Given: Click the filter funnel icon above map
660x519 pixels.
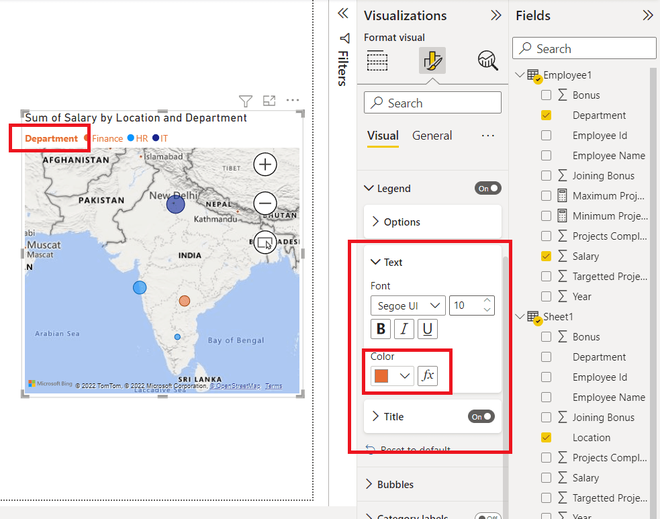Looking at the screenshot, I should [245, 101].
